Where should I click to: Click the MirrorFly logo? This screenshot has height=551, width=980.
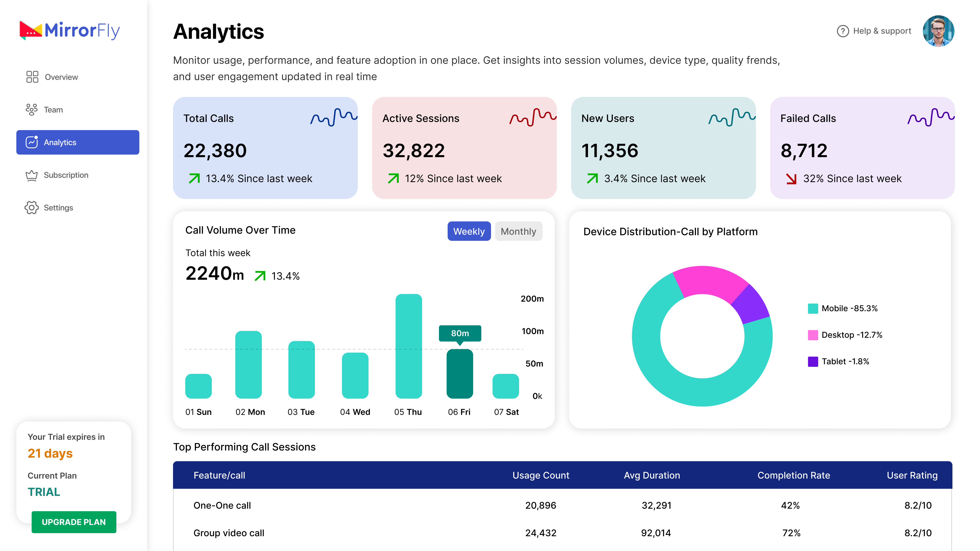[70, 30]
